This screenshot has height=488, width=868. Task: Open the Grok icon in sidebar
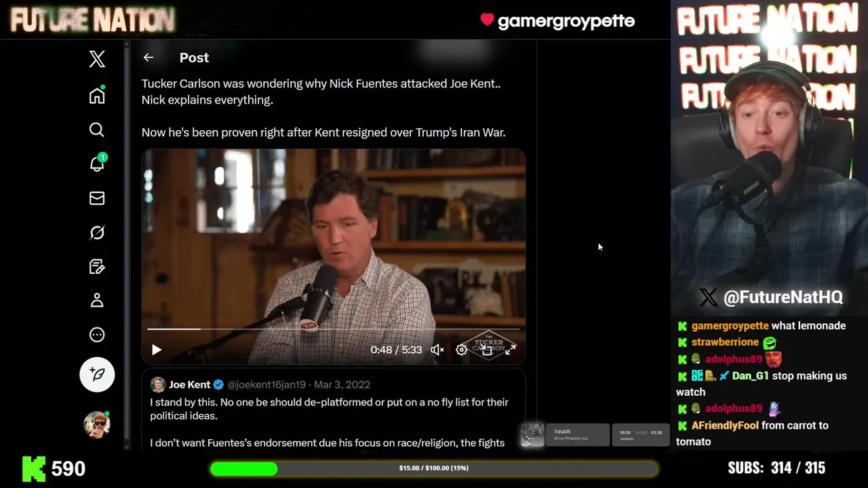[97, 232]
